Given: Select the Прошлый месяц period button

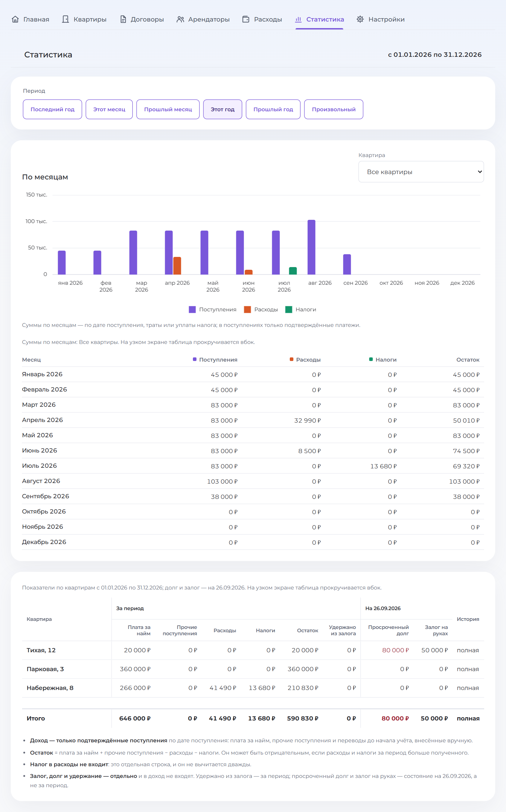Looking at the screenshot, I should pos(168,109).
